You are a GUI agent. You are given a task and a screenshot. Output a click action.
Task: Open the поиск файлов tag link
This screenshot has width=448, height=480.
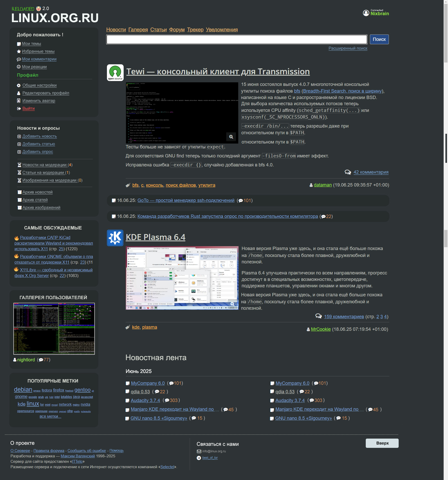point(181,185)
